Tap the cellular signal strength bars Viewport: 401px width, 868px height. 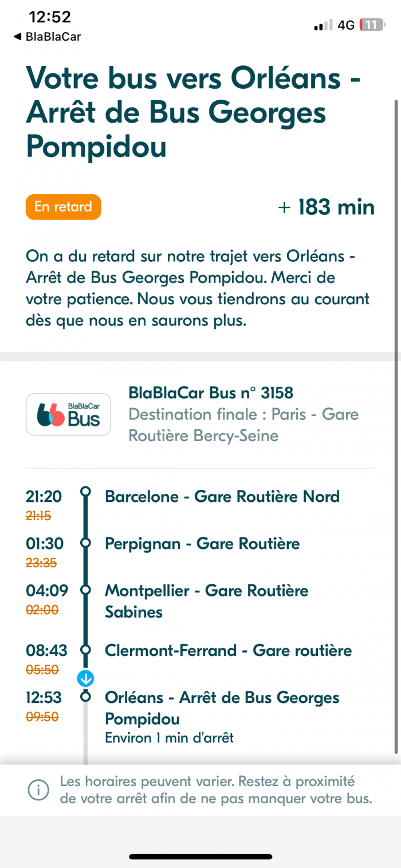(324, 25)
